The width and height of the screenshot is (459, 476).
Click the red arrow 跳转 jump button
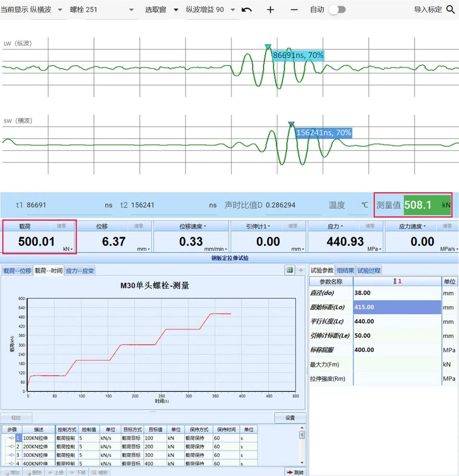click(295, 472)
